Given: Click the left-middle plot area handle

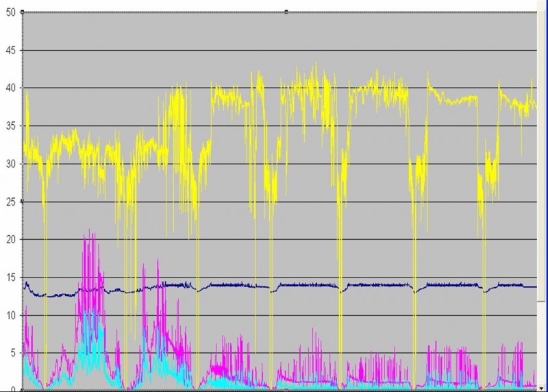Looking at the screenshot, I should point(23,201).
